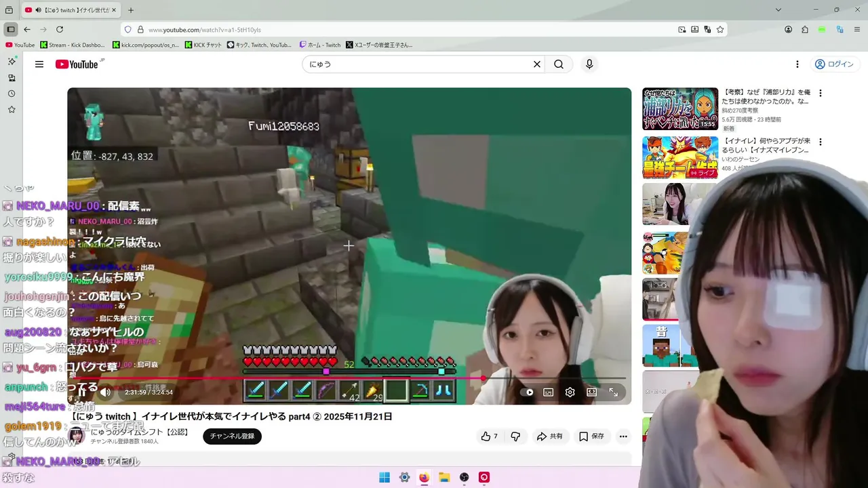Open the AI chatbot sidebar icon

coord(12,62)
